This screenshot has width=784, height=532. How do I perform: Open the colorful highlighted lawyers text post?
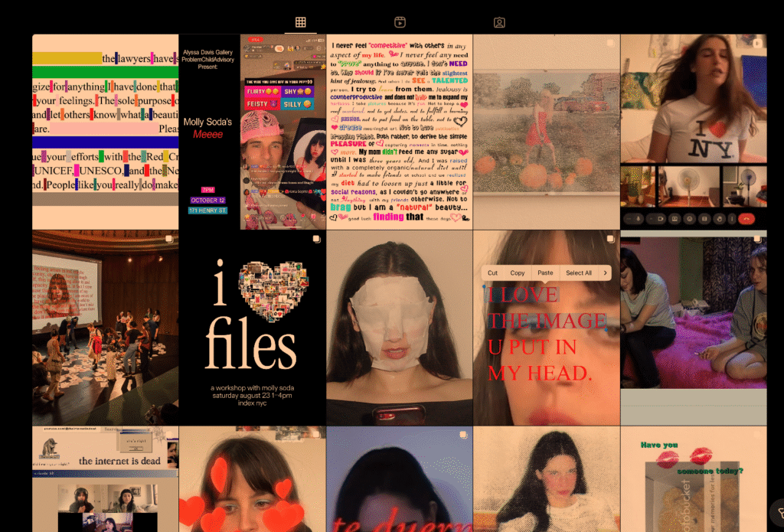tap(105, 132)
